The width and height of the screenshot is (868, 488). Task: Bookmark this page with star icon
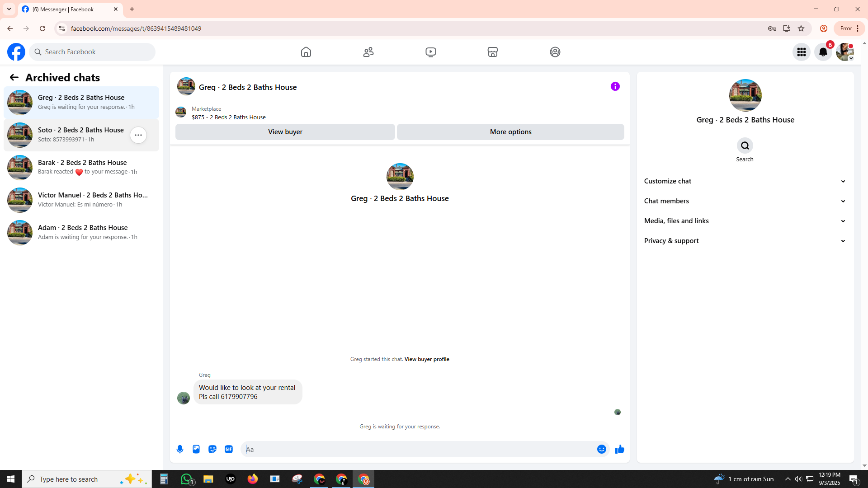tap(801, 28)
